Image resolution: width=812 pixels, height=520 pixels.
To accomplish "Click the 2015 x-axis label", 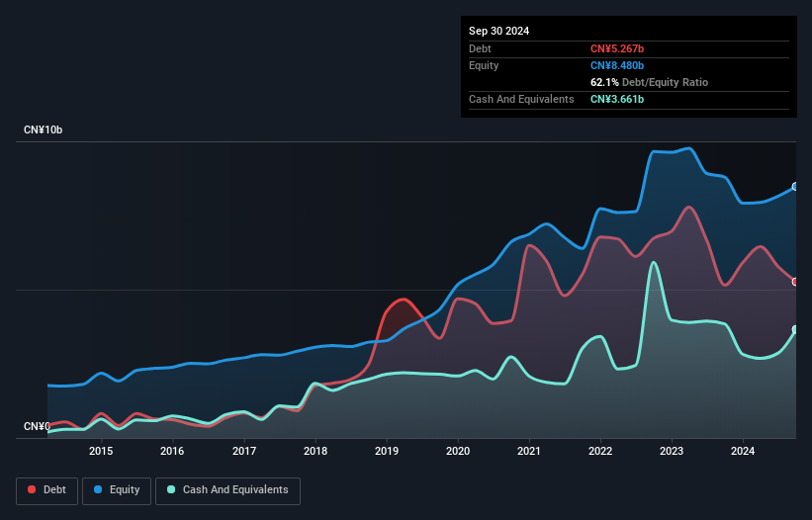I will pos(101,451).
